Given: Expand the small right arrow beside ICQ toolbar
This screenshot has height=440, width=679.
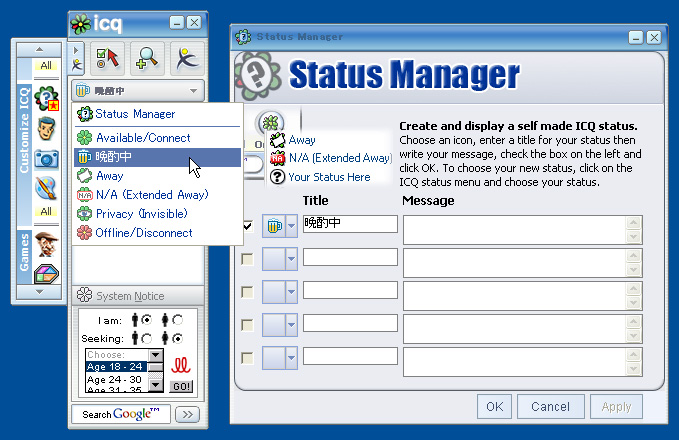Looking at the screenshot, I should pos(76,51).
